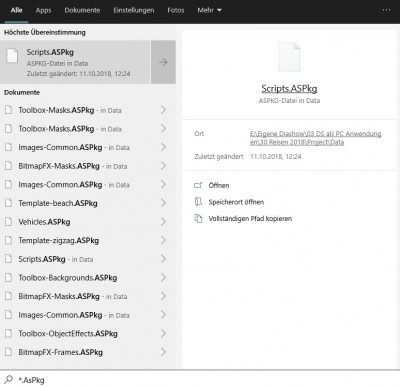The height and width of the screenshot is (387, 400).
Task: Click the icon next to Öffnen
Action: 198,185
